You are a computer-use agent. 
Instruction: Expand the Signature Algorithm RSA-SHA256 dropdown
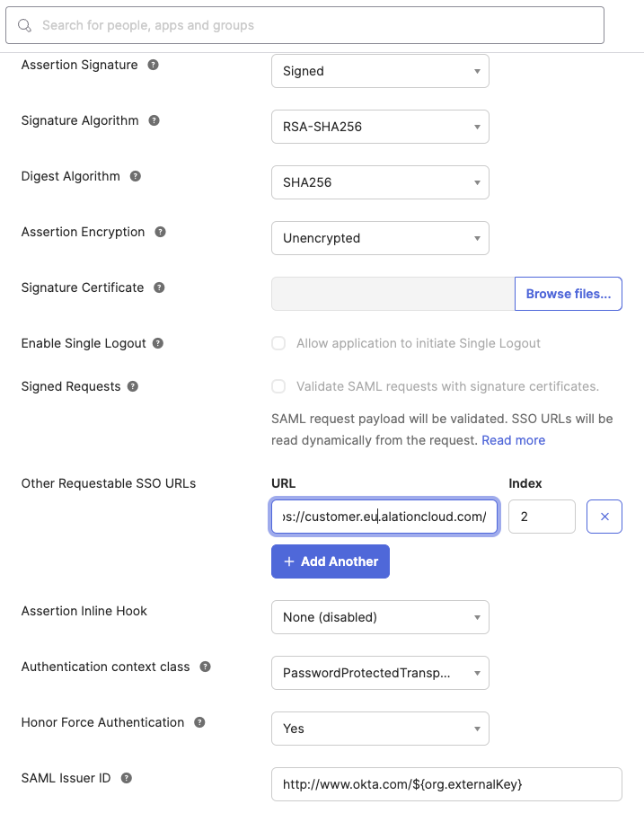coord(380,127)
